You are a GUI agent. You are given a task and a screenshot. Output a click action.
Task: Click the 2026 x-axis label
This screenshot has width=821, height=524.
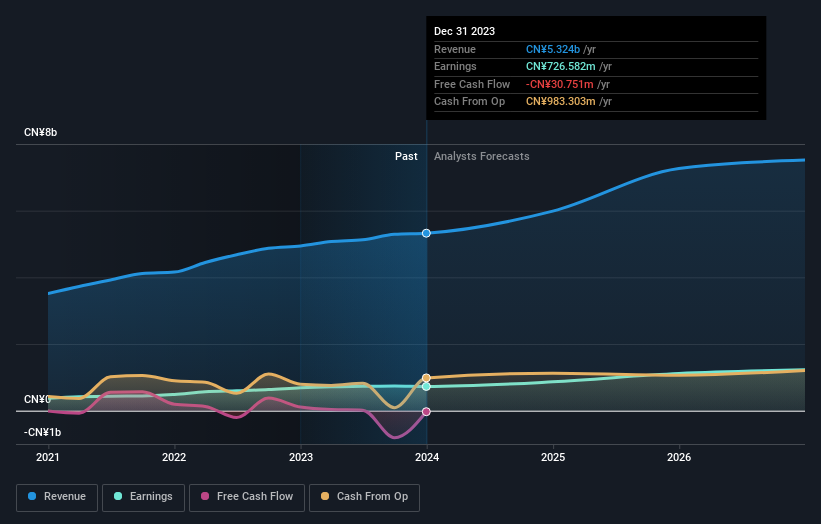tap(679, 458)
